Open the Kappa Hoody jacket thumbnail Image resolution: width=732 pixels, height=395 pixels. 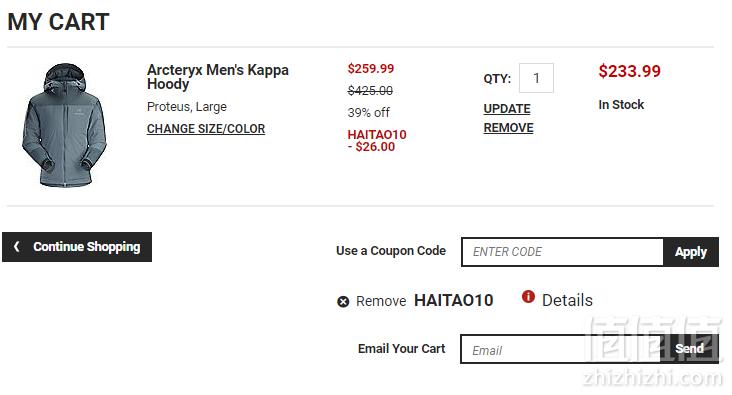[64, 125]
